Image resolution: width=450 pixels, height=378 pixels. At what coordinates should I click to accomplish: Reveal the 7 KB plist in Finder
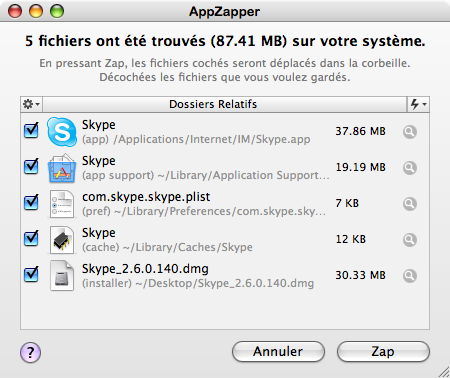[410, 204]
